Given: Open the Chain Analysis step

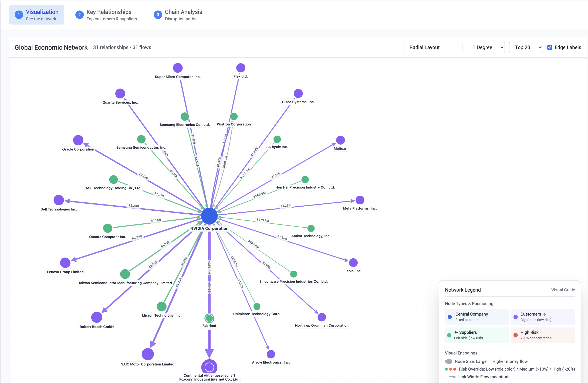Looking at the screenshot, I should [x=183, y=15].
